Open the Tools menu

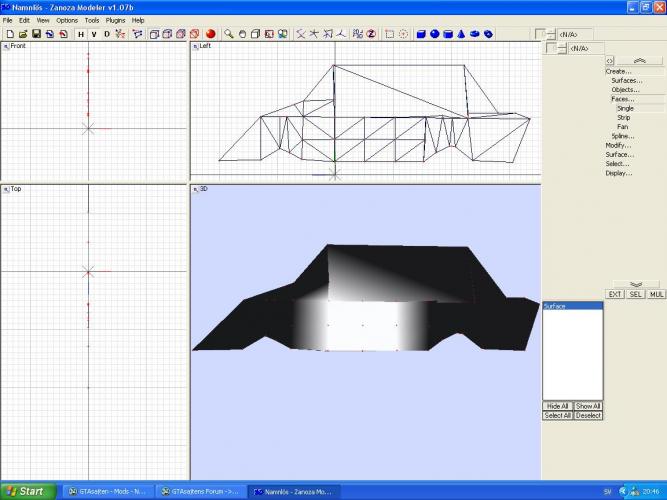tap(92, 20)
